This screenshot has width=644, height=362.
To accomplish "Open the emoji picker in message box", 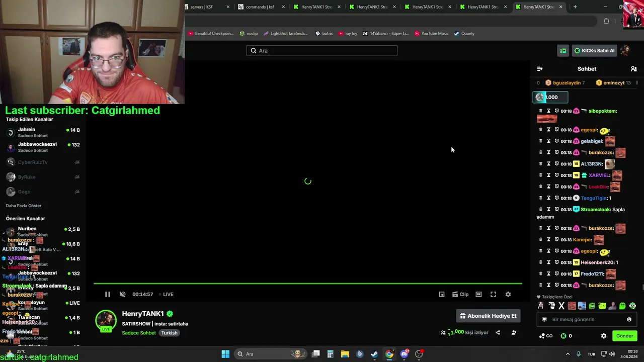I will tap(629, 319).
